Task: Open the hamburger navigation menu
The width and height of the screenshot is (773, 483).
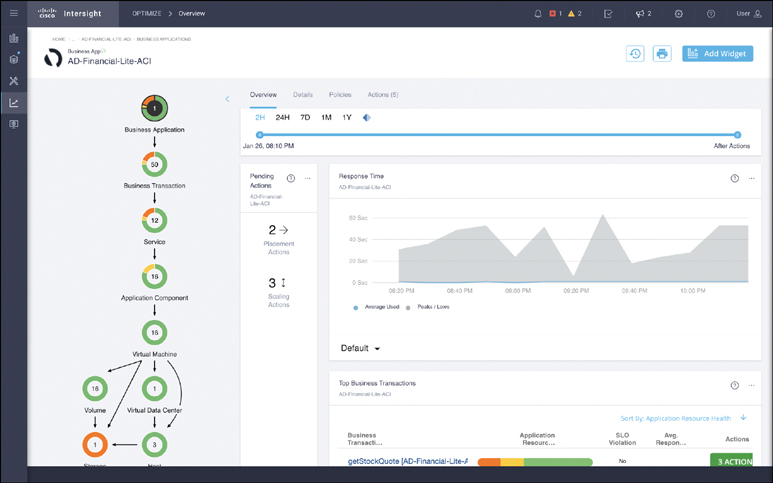Action: [x=14, y=14]
